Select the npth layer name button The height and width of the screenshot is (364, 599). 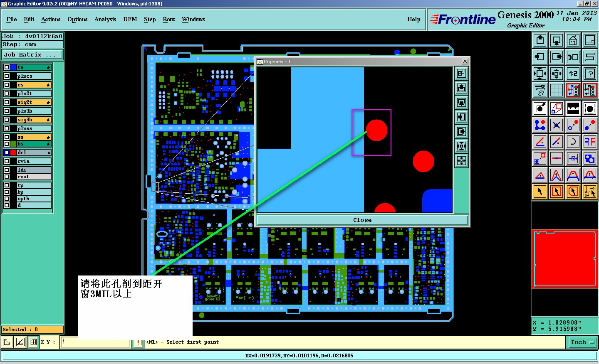click(34, 199)
